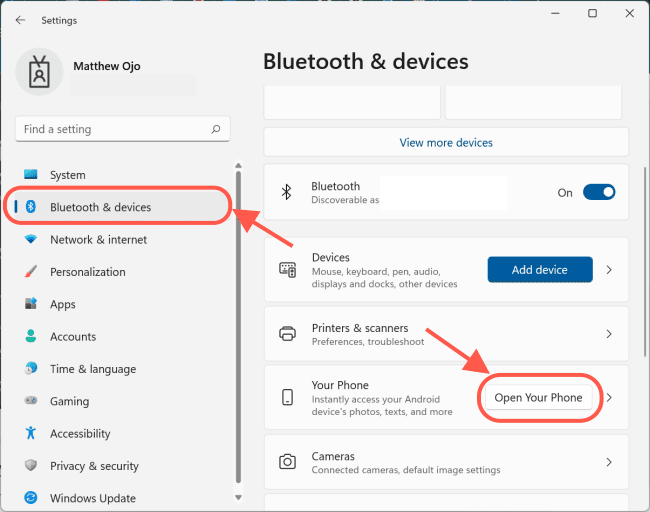Expand the Printers & scanners chevron

point(609,334)
